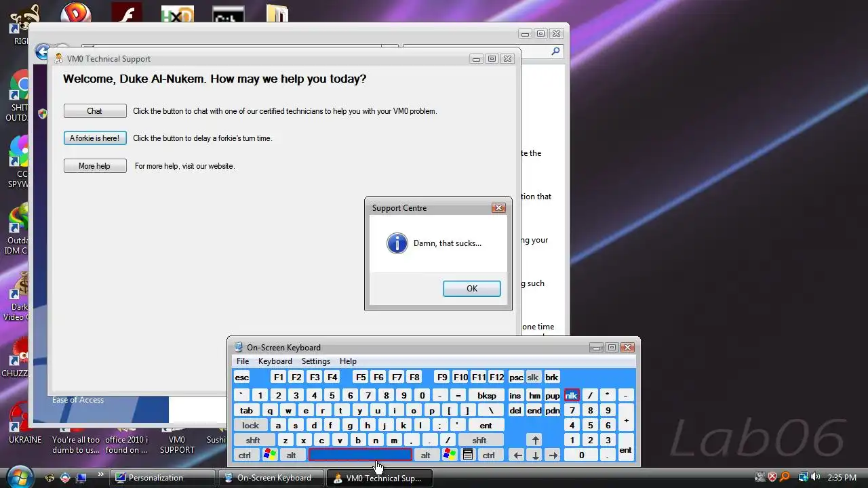Click the psc print screen key
Screen dimensions: 868x488
(516, 378)
